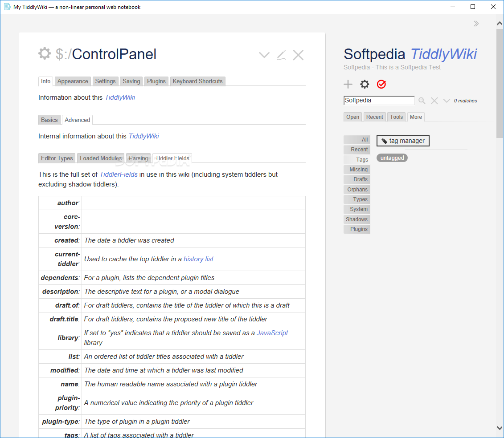This screenshot has width=504, height=438.
Task: Open the JavaScript link in library row
Action: [272, 333]
